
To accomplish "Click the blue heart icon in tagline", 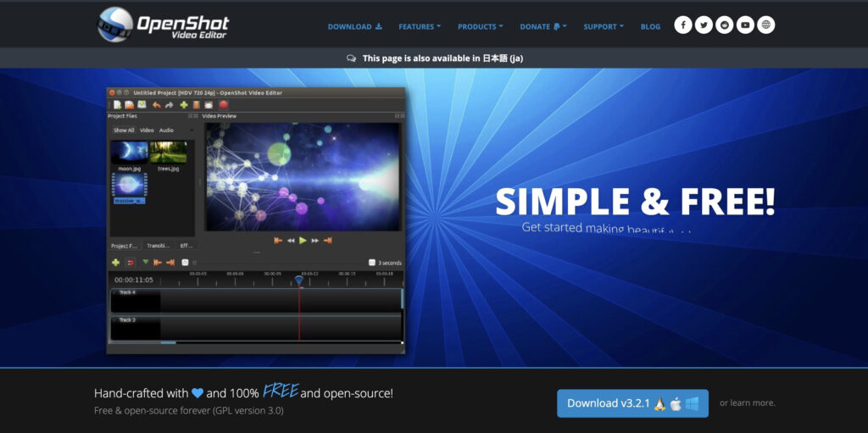I will (x=198, y=394).
